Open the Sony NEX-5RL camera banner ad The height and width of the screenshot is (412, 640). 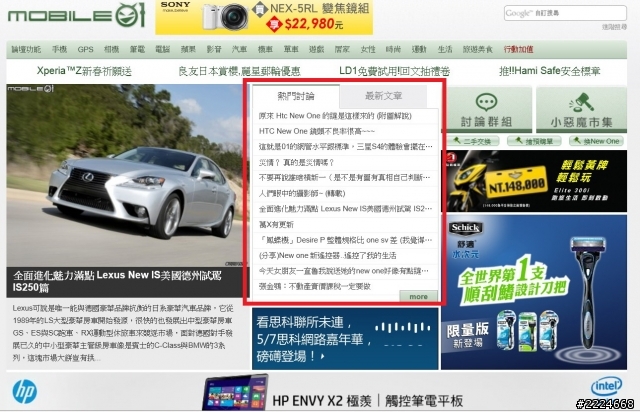(264, 17)
